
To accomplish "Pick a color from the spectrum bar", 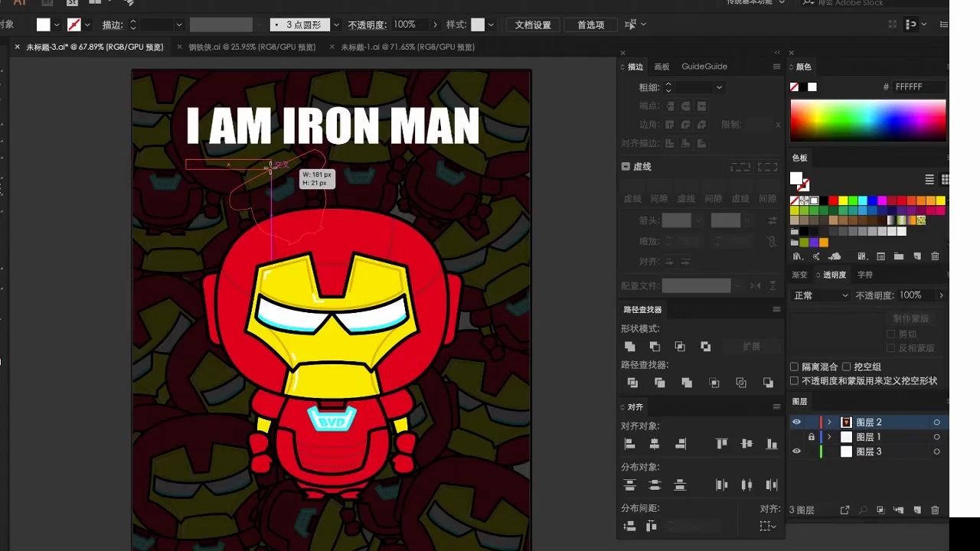I will coord(868,120).
